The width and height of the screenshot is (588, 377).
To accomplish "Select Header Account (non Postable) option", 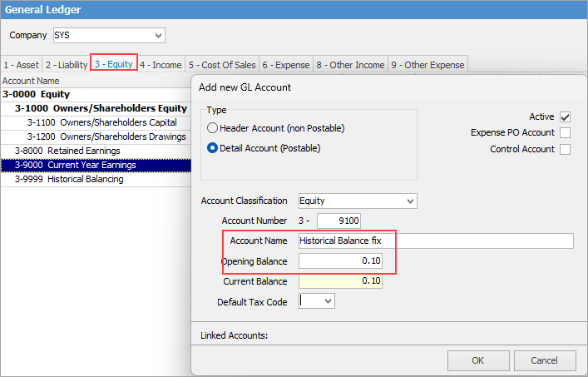I will (x=213, y=128).
